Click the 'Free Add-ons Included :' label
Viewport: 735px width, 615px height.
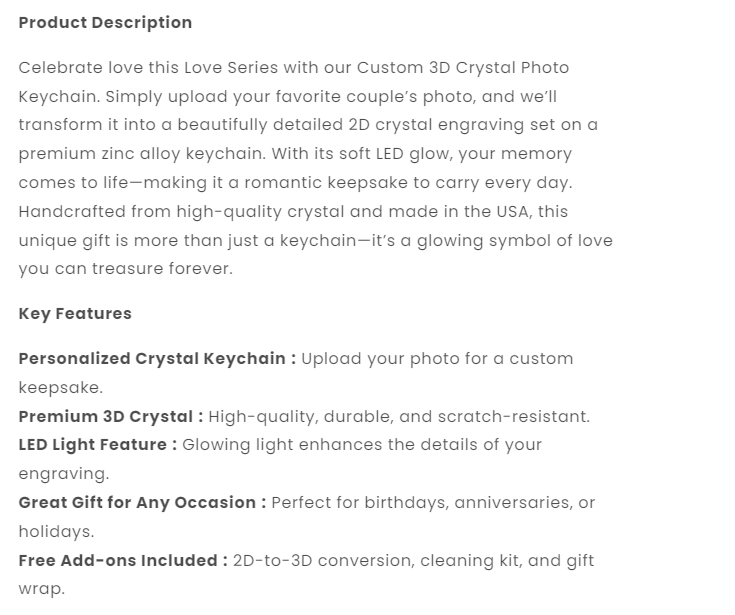click(123, 560)
